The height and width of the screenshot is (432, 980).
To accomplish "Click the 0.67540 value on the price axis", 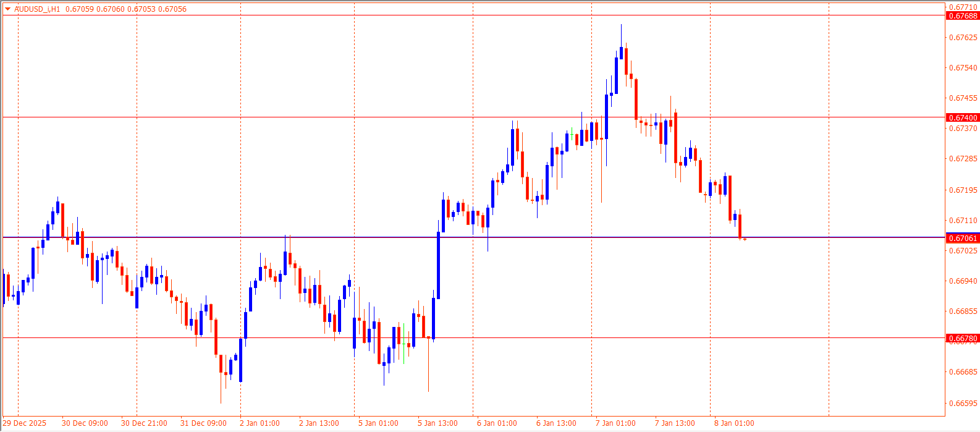I will point(963,68).
